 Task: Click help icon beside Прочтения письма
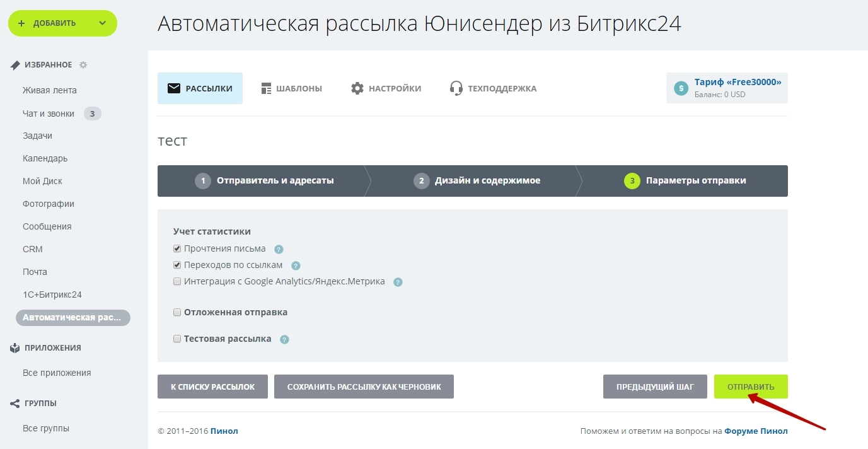(x=279, y=249)
